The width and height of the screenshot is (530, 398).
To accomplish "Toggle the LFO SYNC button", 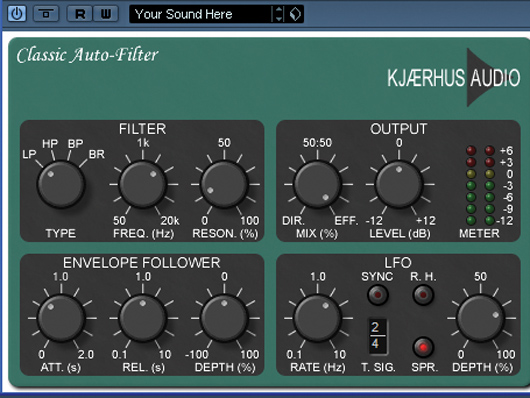I will coord(378,295).
